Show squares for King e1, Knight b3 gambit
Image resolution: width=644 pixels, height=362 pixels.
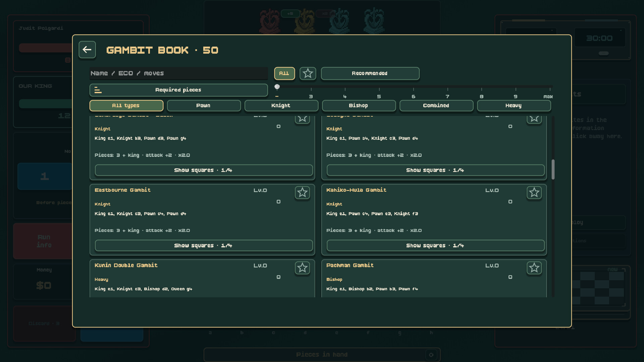[x=204, y=170]
